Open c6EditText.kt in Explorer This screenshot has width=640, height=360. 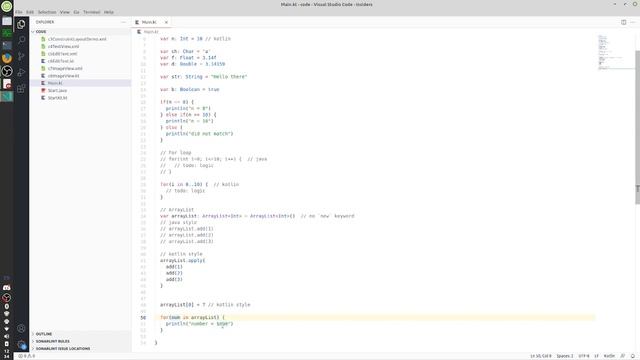tap(80, 61)
